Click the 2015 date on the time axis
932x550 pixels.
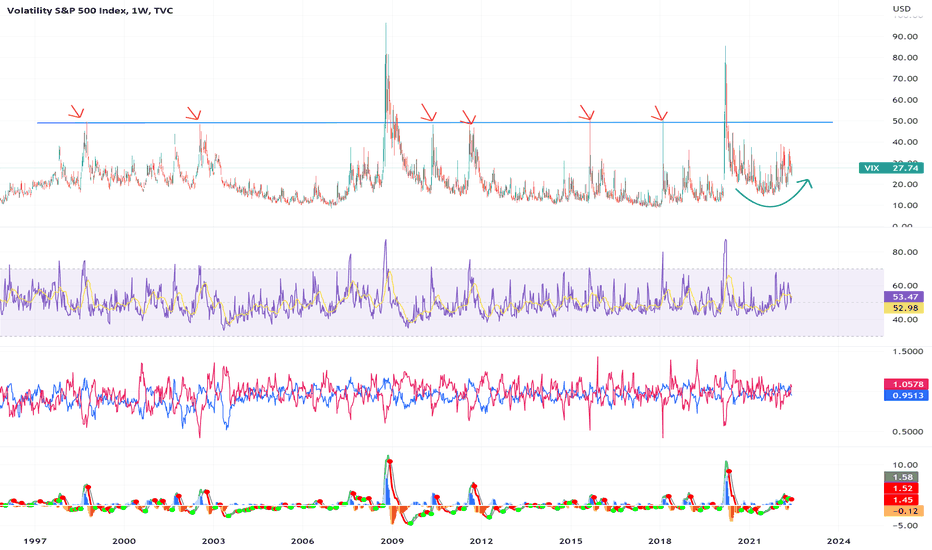tap(571, 541)
